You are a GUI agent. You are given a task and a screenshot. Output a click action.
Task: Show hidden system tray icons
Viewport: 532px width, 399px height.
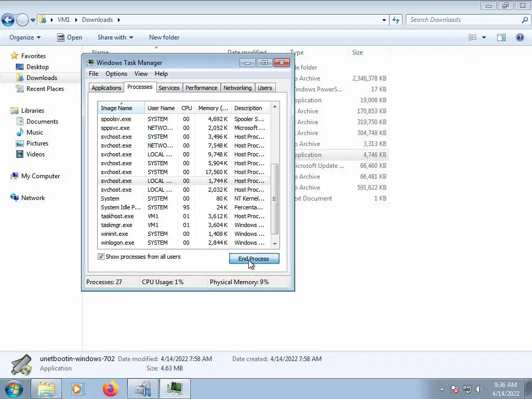(x=442, y=389)
